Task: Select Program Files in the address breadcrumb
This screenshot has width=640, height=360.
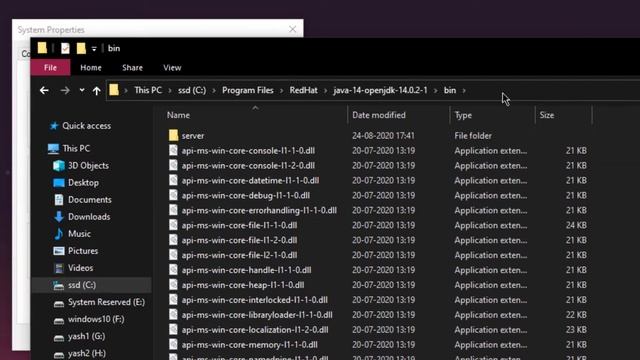Action: [248, 90]
